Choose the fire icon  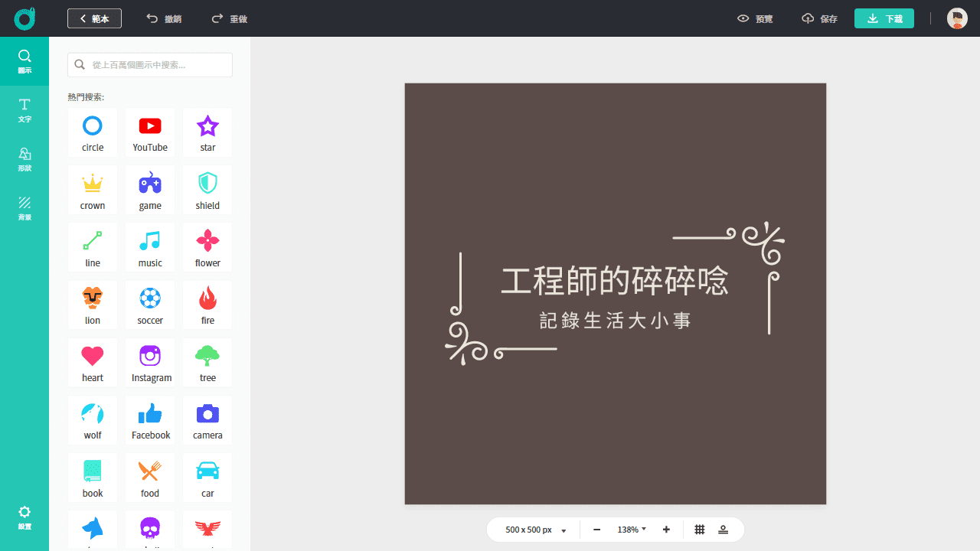coord(207,304)
